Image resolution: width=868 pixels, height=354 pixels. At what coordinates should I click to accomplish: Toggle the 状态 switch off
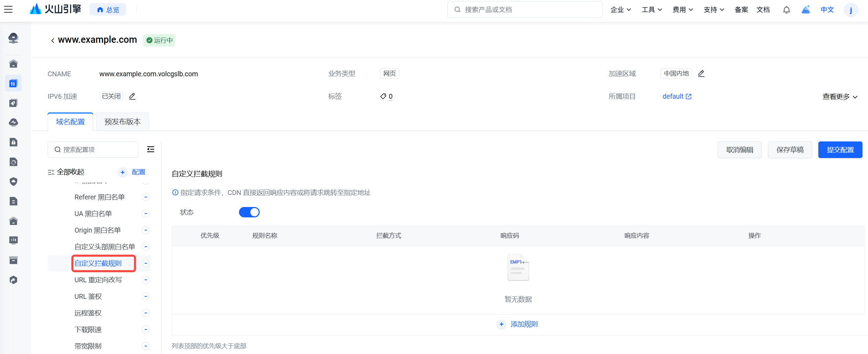pos(249,212)
